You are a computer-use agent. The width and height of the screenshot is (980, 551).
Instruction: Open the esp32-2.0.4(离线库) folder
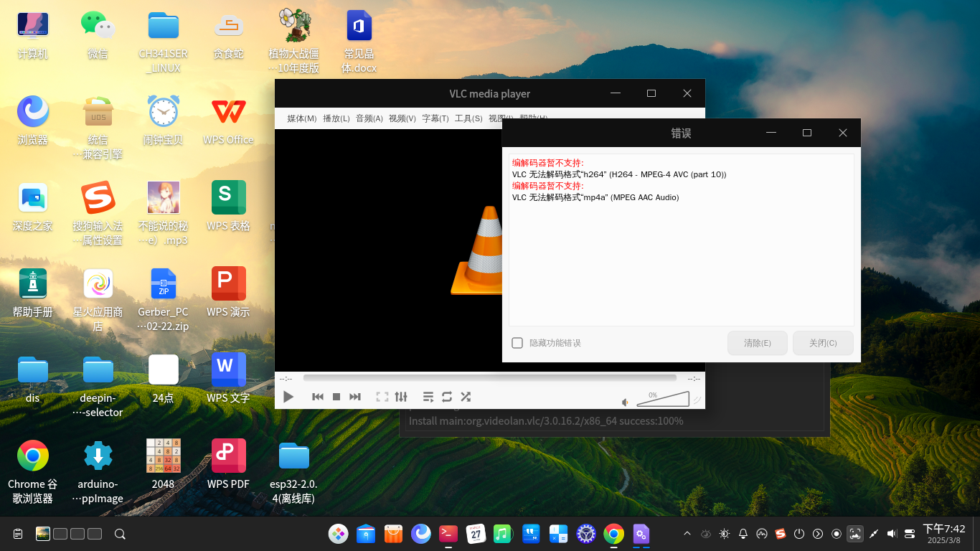(x=294, y=472)
